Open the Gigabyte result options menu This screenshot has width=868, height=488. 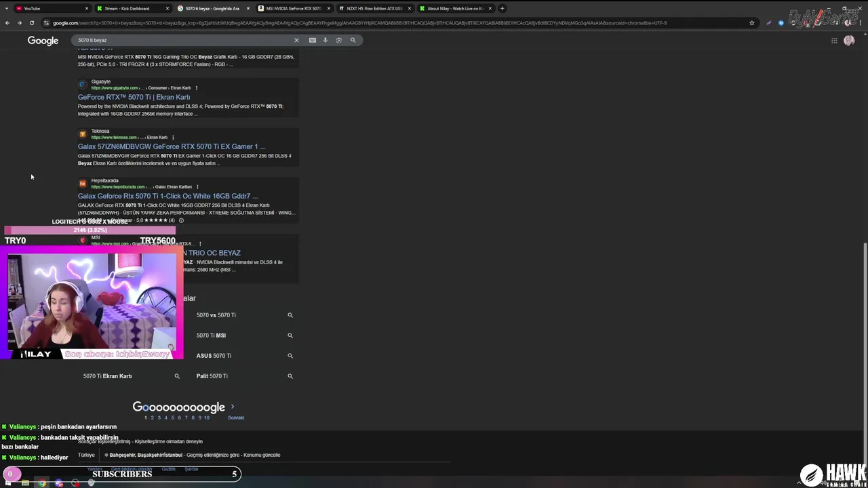[197, 87]
